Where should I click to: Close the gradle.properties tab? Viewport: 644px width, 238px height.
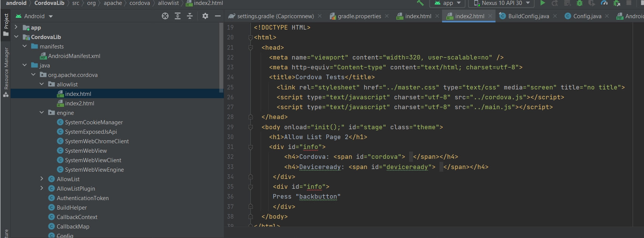tap(387, 16)
